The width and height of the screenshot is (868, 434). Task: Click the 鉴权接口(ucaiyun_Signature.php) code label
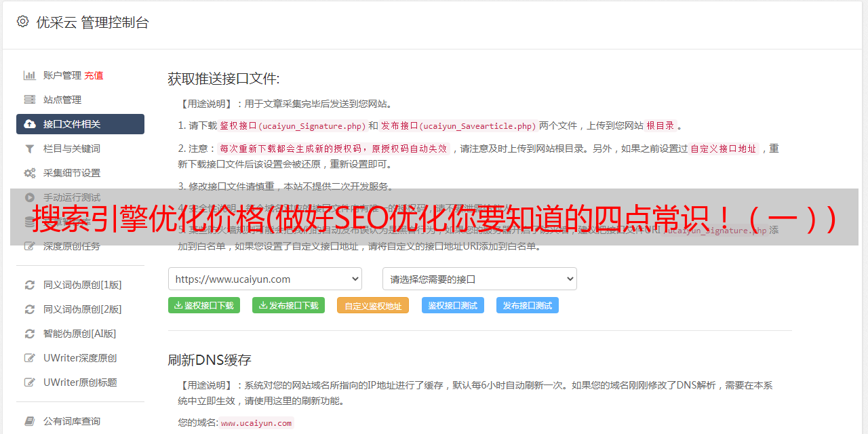pyautogui.click(x=292, y=125)
